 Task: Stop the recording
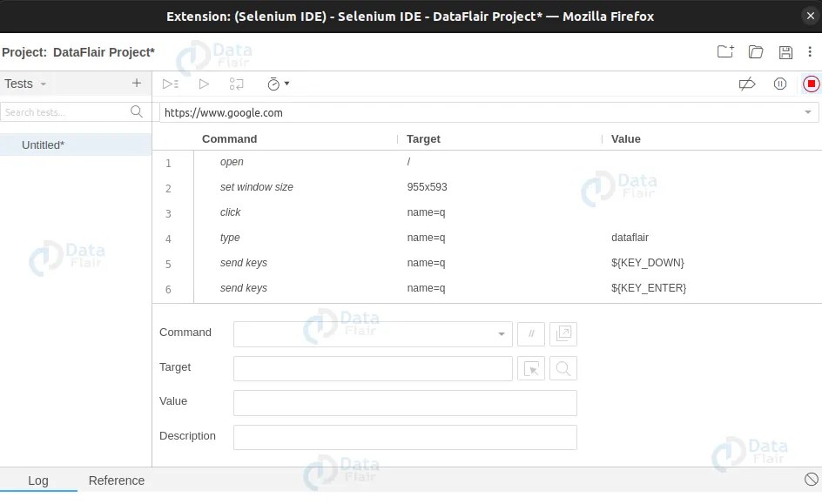pos(811,84)
